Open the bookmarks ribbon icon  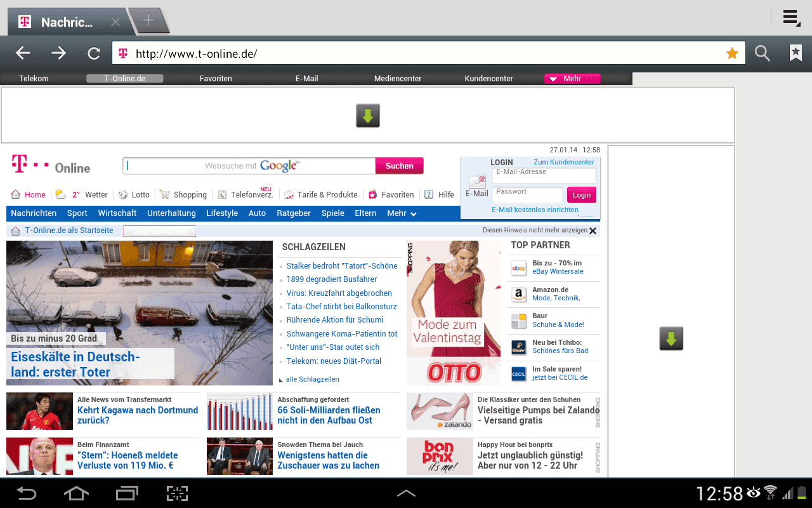796,53
